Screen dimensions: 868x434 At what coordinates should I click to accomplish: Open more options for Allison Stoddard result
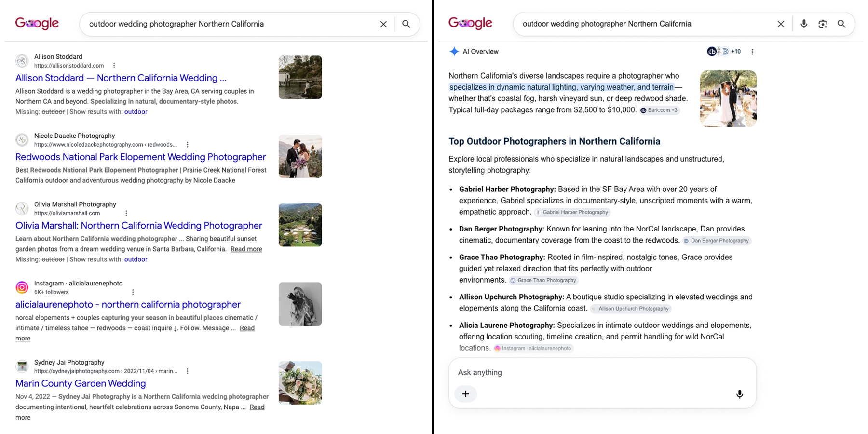114,66
